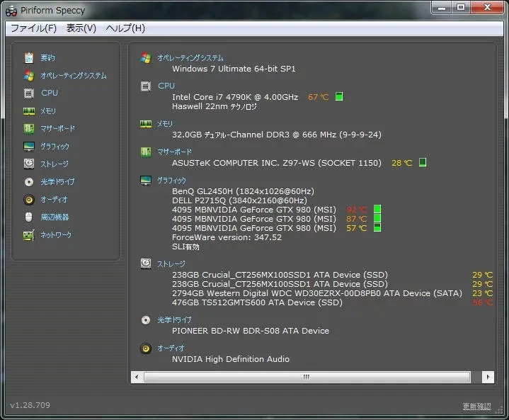This screenshot has height=420, width=509.
Task: Click the ストレージ hard drive icon in sidebar
Action: click(29, 164)
